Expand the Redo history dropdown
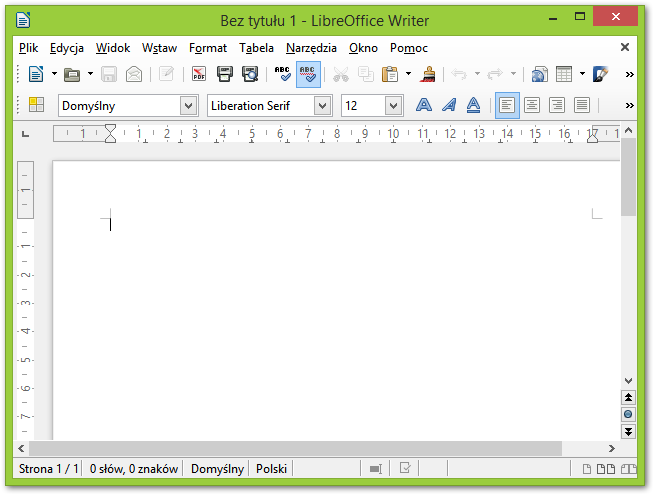654x495 pixels. pyautogui.click(x=513, y=74)
